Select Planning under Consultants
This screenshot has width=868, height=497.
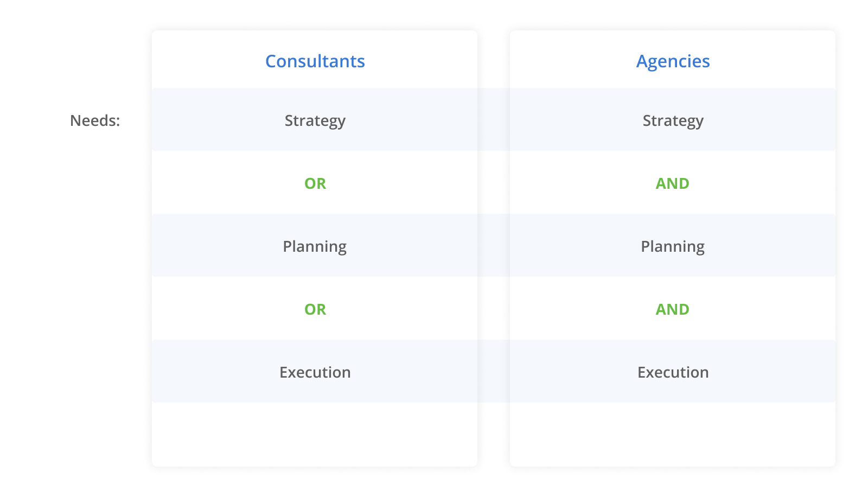(315, 246)
